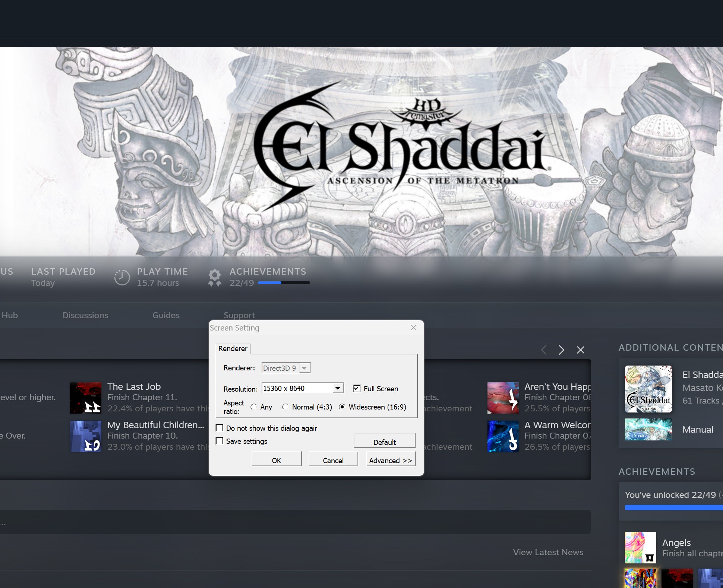
Task: Open the Guides tab
Action: [x=166, y=315]
